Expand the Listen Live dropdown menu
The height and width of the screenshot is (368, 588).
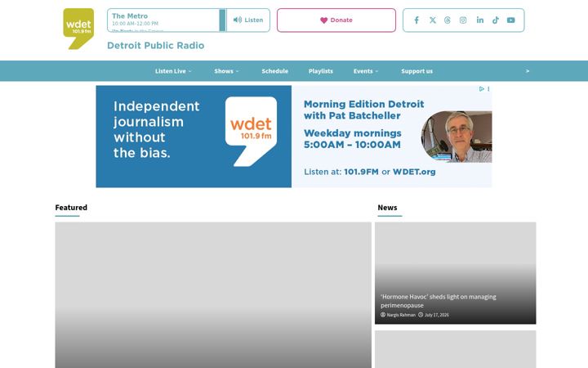[173, 71]
